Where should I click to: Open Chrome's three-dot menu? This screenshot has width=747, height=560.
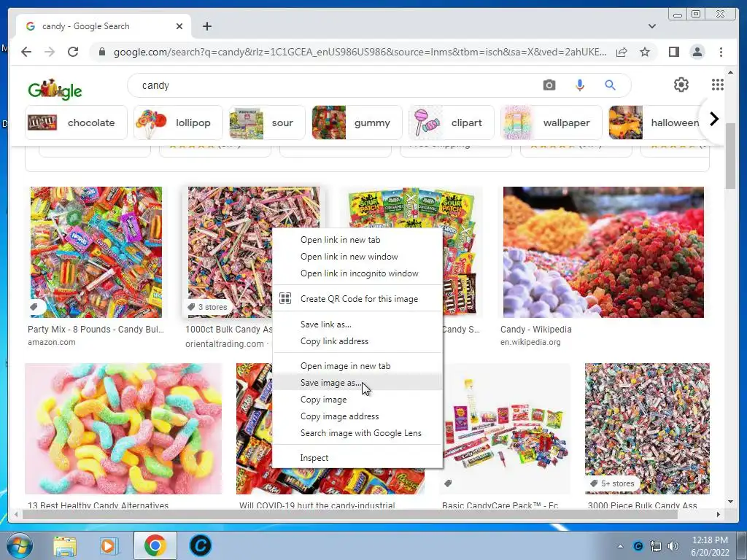pos(721,52)
